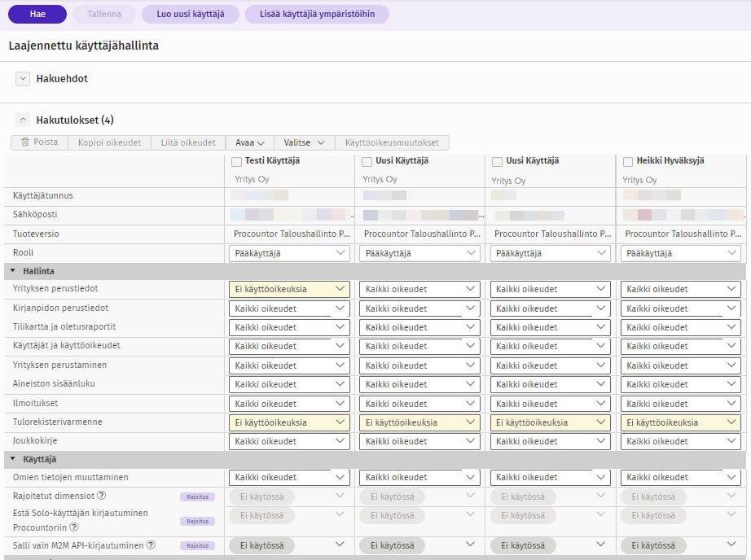Open Ilmoitukset dropdown for Heikki Hyväksyjä
Screen dimensions: 751x560
[x=681, y=404]
